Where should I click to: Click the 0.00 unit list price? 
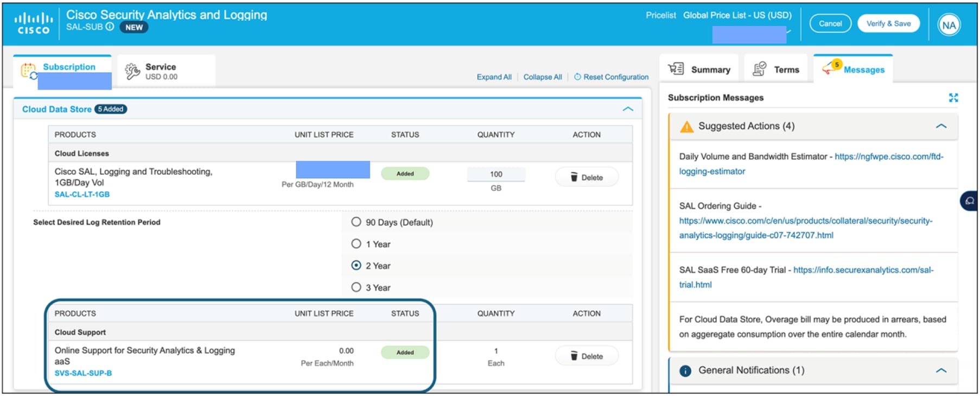pos(346,351)
